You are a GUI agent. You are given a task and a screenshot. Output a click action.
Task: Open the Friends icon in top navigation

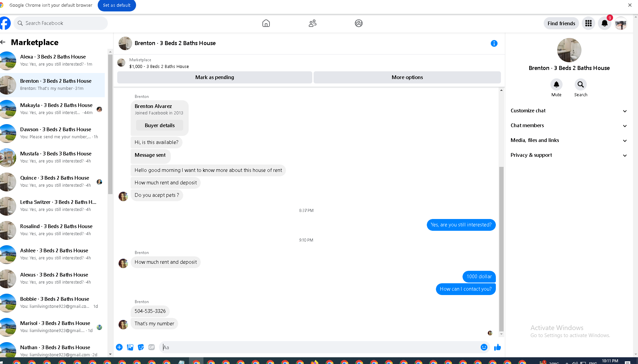(x=313, y=23)
